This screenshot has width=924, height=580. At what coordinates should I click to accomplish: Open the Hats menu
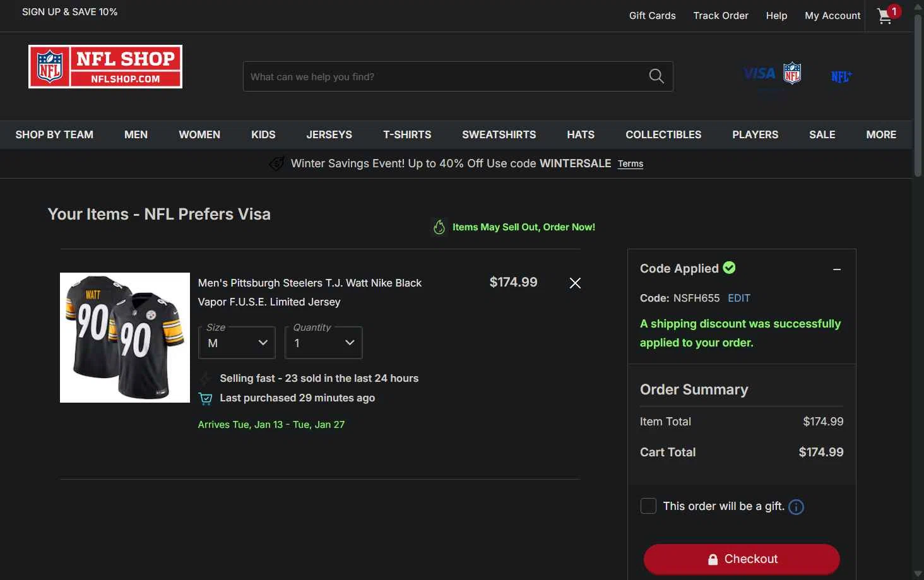[x=581, y=134]
